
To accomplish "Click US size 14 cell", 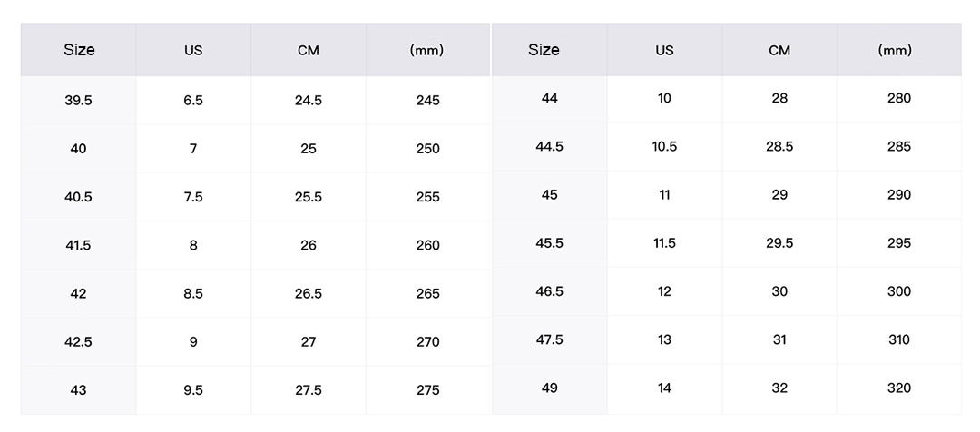I will click(x=664, y=388).
